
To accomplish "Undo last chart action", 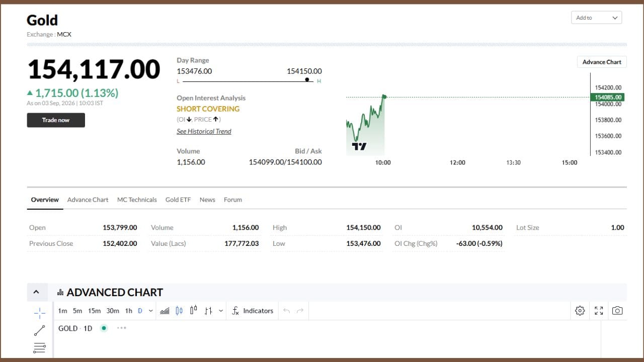I will pyautogui.click(x=286, y=311).
